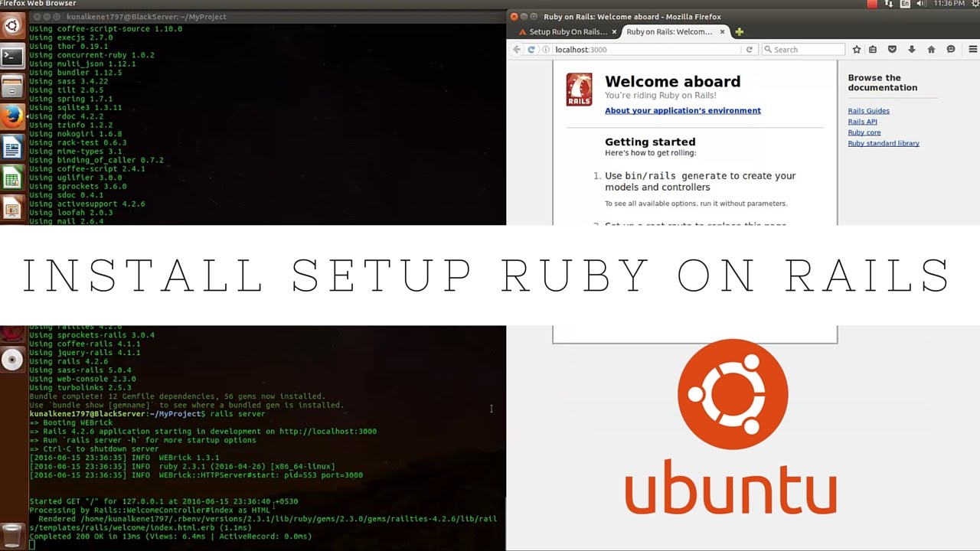Open the Firefox Hello chat icon
Viewport: 980px width, 551px height.
pyautogui.click(x=951, y=49)
